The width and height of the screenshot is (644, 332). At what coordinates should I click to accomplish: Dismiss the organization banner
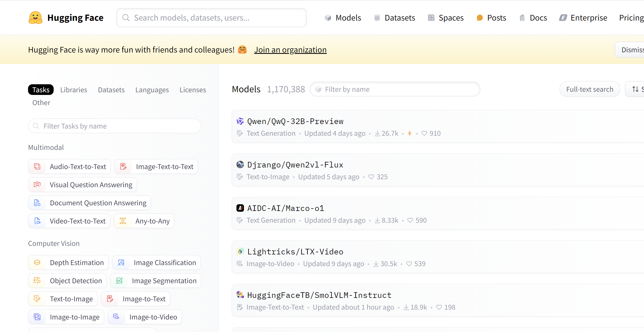pyautogui.click(x=633, y=50)
